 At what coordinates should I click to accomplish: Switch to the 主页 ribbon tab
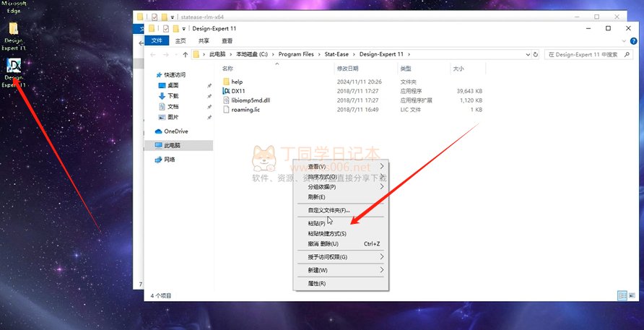[x=180, y=40]
